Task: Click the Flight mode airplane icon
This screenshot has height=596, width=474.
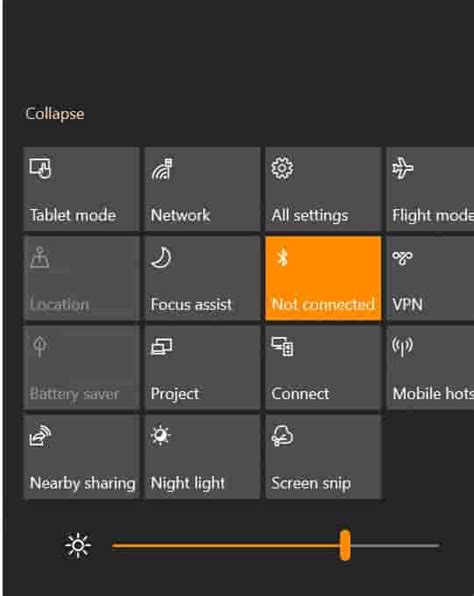Action: point(403,168)
